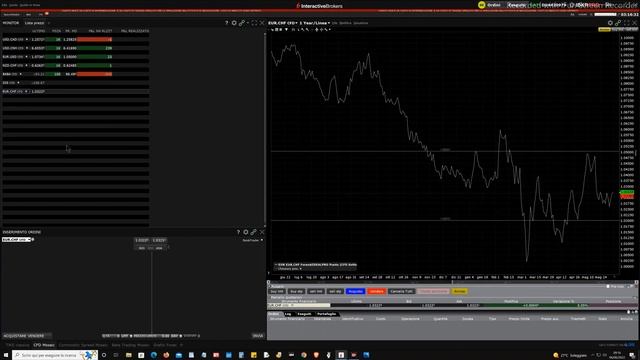
Task: Click the Windows Start button
Action: click(x=6, y=355)
